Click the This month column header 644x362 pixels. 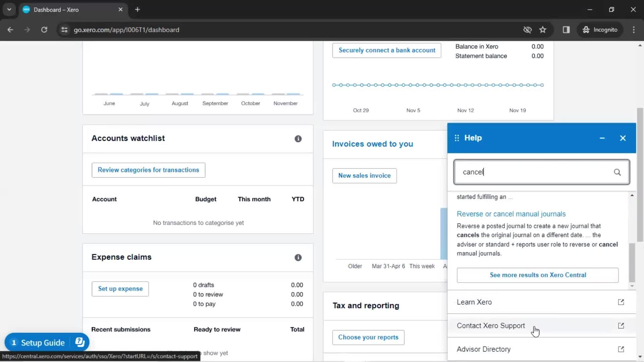(254, 199)
